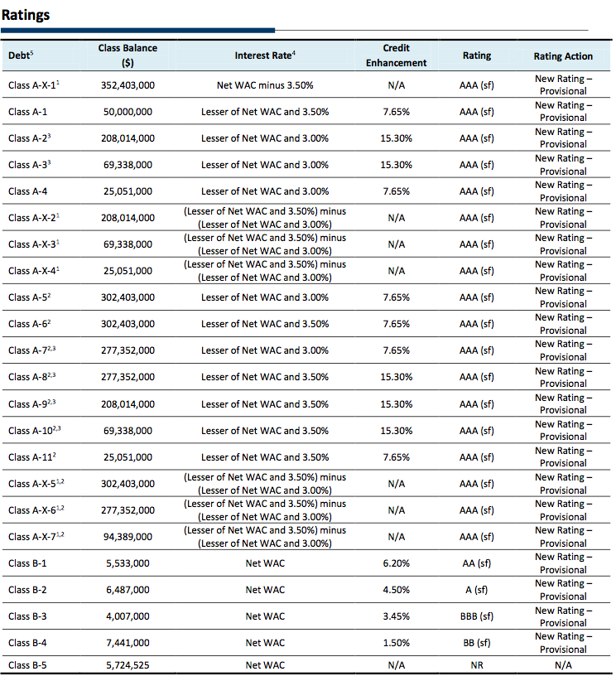
Task: Select the 352,403,000 balance cell
Action: [128, 85]
